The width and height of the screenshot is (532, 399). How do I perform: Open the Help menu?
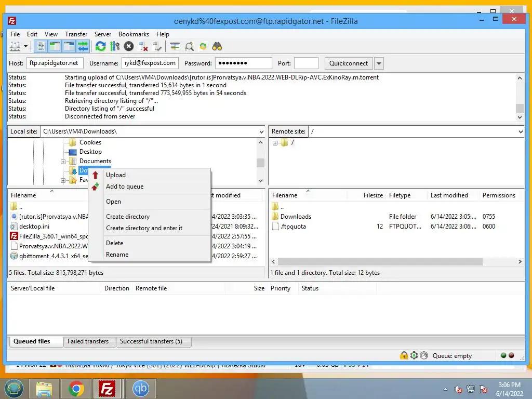click(163, 34)
